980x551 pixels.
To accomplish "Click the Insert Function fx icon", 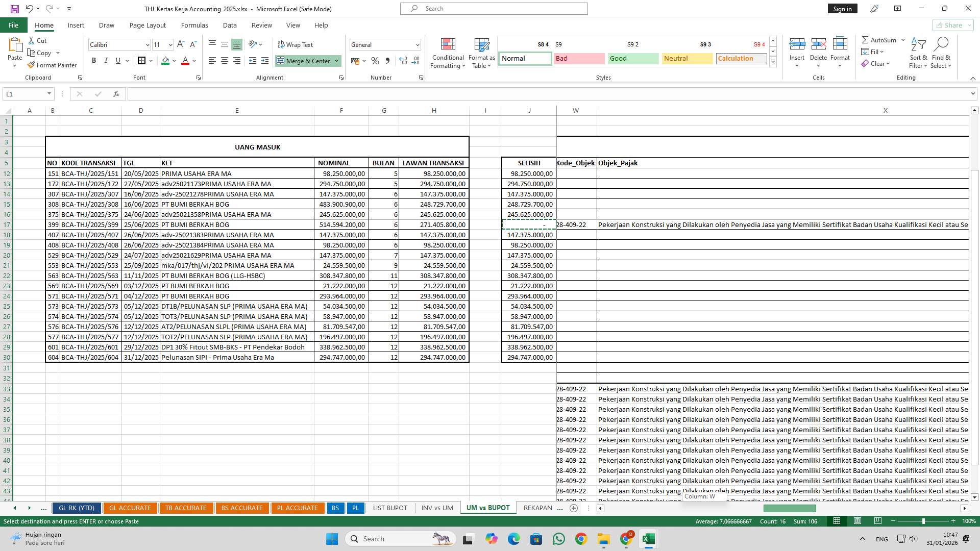I will [x=116, y=94].
